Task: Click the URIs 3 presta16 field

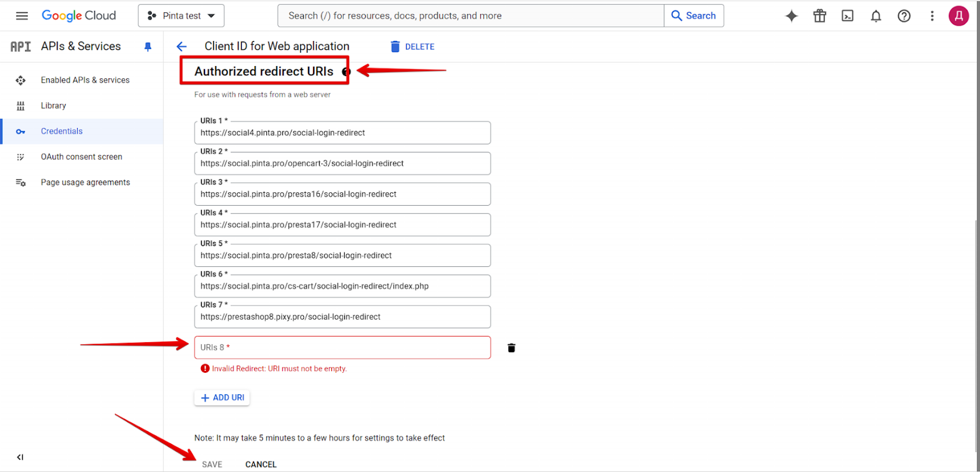Action: point(342,194)
